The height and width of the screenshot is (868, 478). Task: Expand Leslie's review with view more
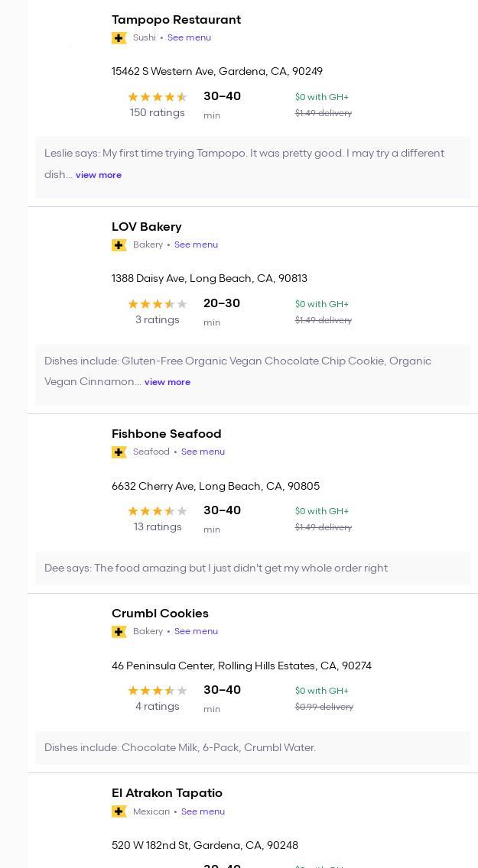pyautogui.click(x=99, y=175)
